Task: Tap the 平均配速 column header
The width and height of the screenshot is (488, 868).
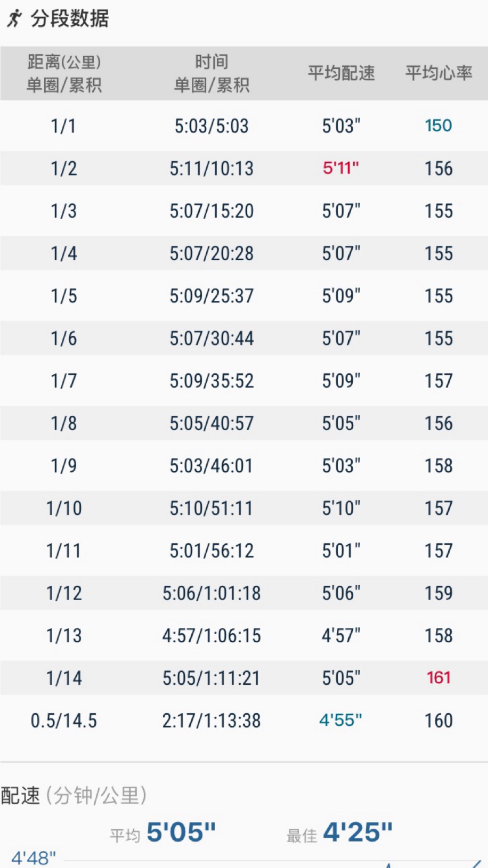Action: point(341,73)
